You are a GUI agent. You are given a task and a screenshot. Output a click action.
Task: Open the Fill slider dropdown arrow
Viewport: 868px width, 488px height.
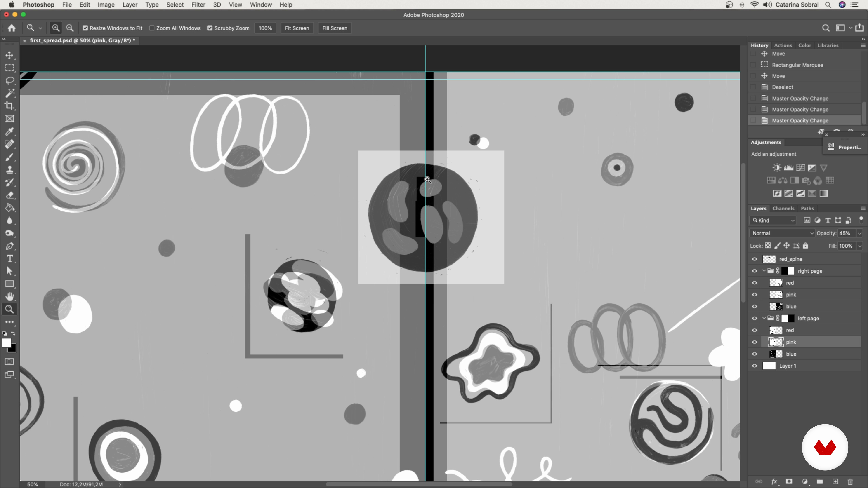(x=859, y=246)
